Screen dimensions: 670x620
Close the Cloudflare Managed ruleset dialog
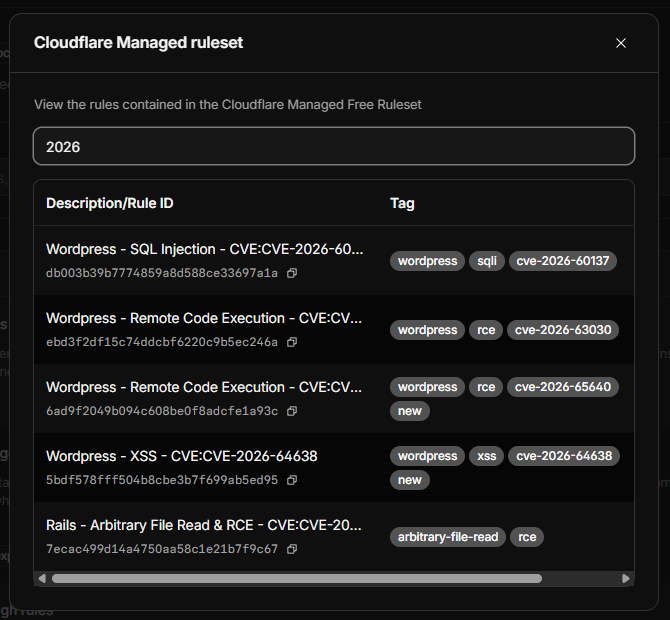(x=620, y=43)
